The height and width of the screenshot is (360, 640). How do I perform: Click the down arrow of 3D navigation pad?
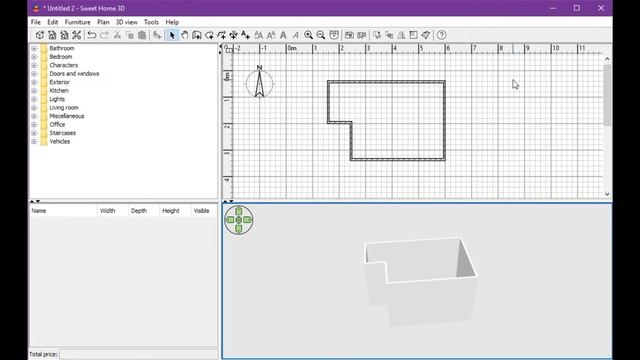click(x=239, y=229)
